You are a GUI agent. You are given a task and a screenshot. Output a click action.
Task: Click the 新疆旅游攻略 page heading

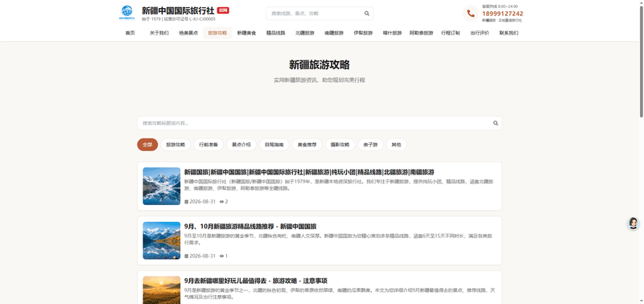(320, 65)
